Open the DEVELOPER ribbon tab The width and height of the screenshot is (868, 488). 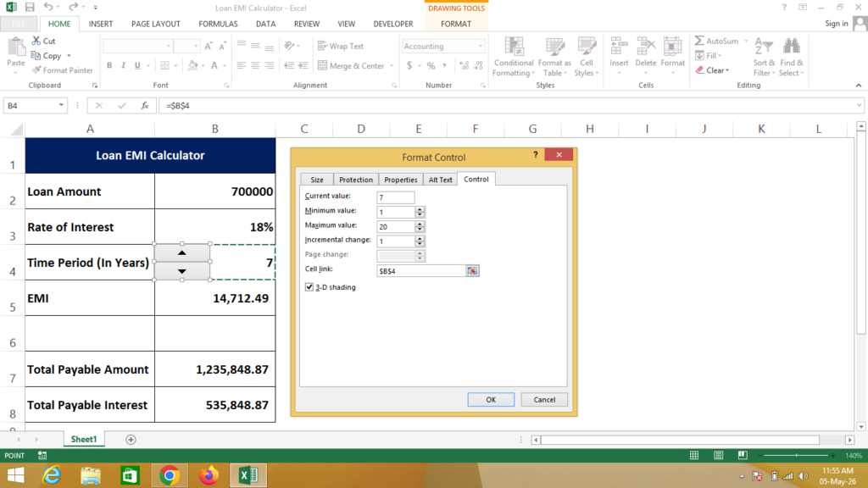393,24
